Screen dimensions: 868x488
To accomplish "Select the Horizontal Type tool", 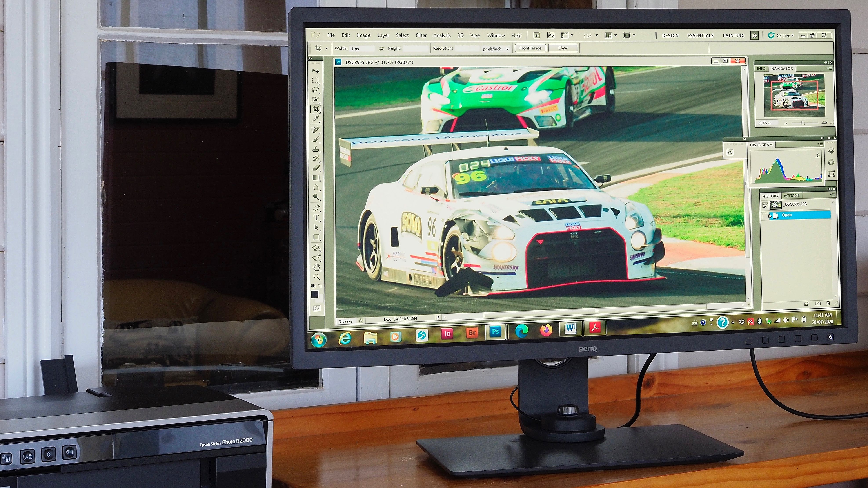I will coord(316,218).
